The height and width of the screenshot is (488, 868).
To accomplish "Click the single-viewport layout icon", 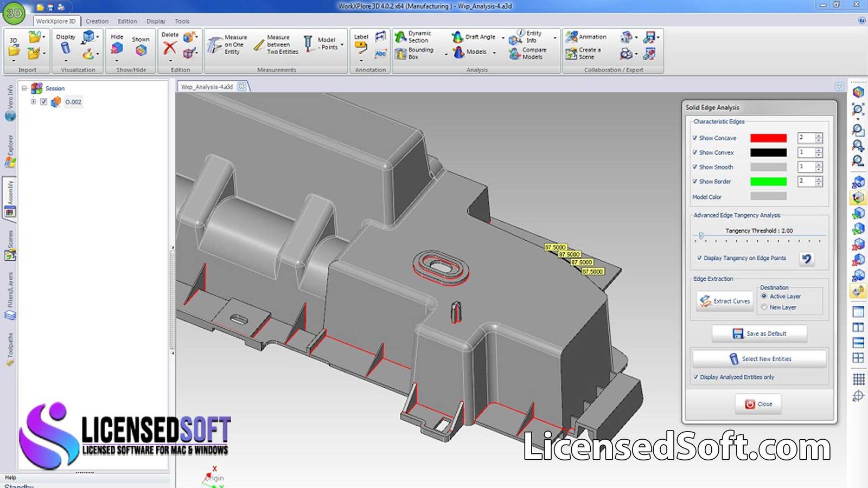I will [858, 312].
